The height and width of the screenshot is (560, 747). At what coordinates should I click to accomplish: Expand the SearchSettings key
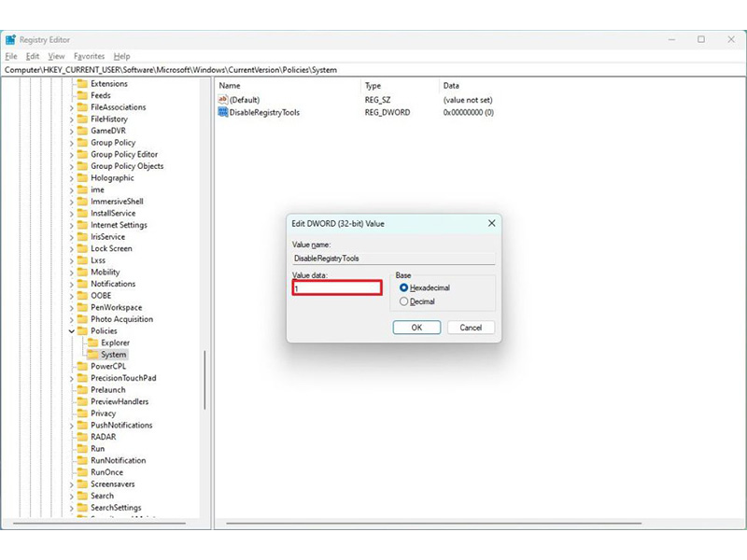pyautogui.click(x=72, y=508)
